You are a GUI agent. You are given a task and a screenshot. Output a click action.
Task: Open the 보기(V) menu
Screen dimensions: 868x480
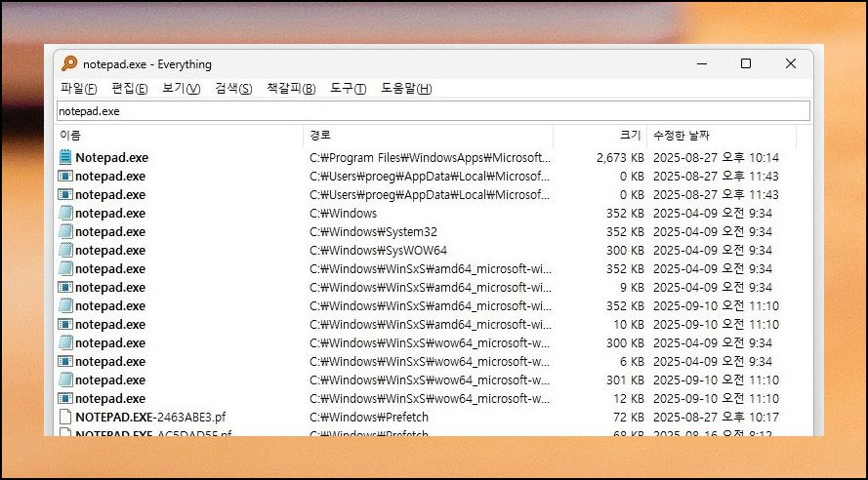(x=181, y=89)
